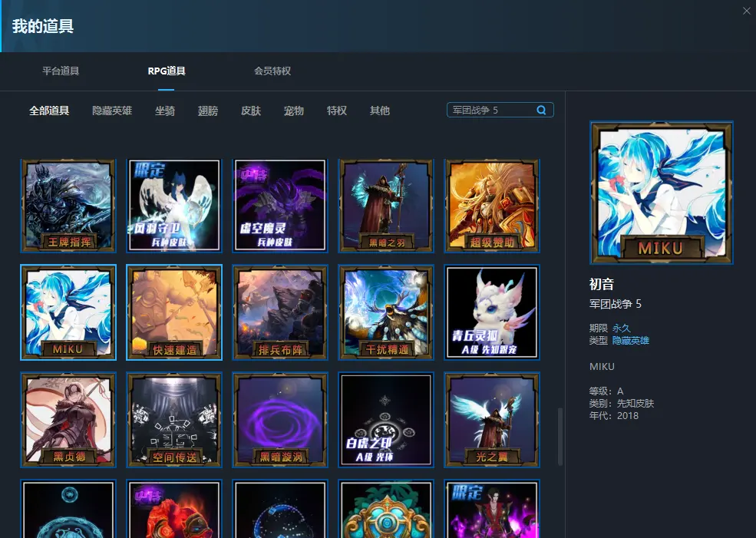Select the 黑暗漩涡 item icon
The height and width of the screenshot is (538, 756).
click(x=280, y=420)
